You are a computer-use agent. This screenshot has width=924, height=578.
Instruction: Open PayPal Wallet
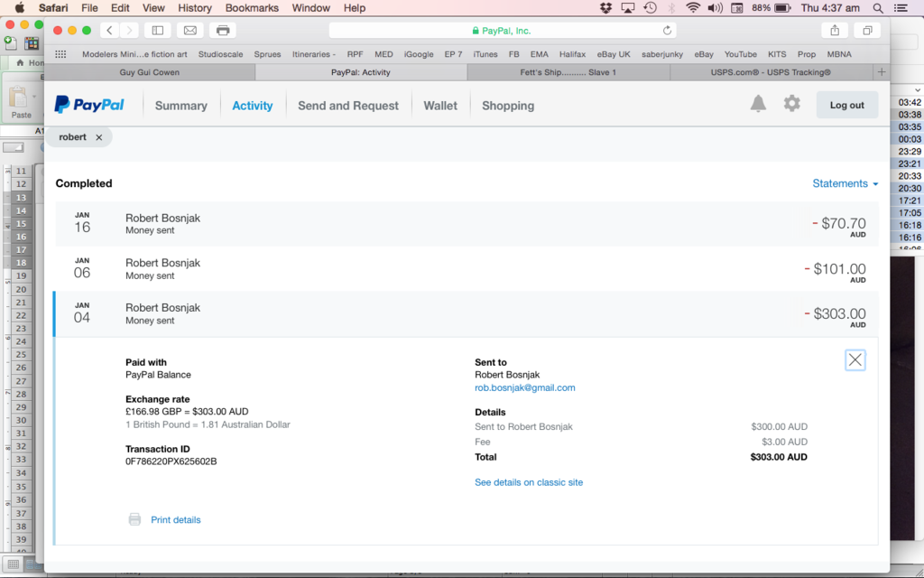click(x=440, y=106)
